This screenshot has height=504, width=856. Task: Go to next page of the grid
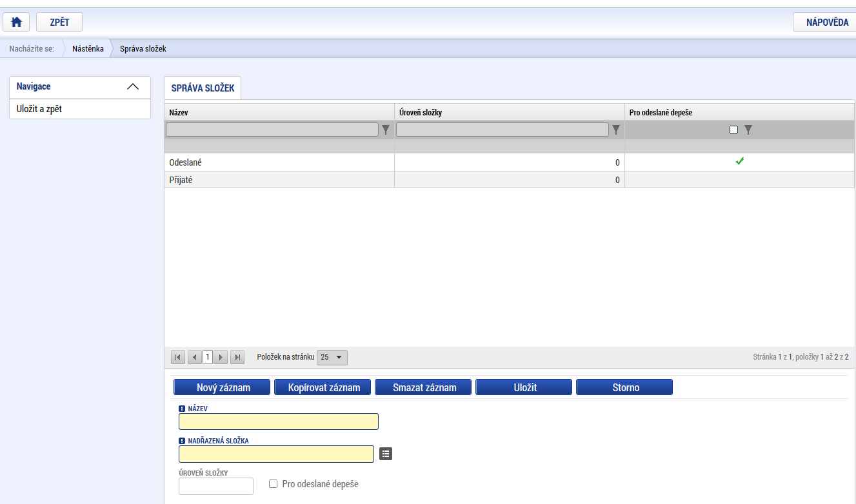point(221,357)
